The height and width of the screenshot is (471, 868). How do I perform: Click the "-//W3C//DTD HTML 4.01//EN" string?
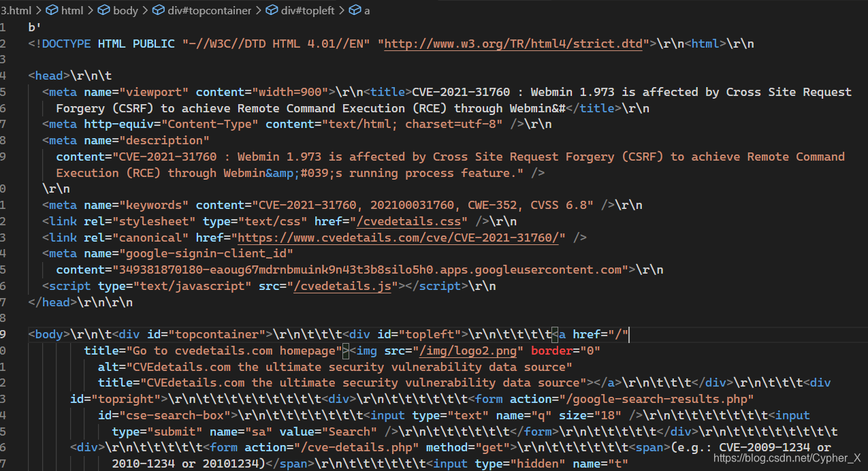coord(276,44)
